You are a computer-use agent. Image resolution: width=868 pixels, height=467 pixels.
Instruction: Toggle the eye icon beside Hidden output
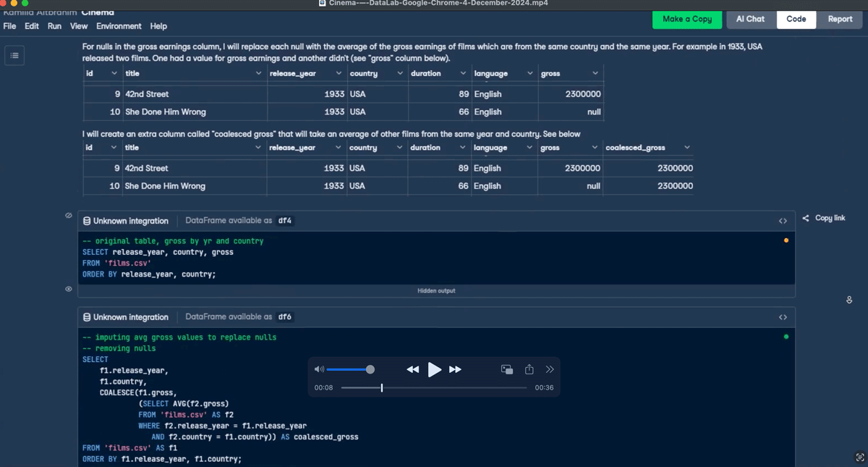[x=69, y=289]
